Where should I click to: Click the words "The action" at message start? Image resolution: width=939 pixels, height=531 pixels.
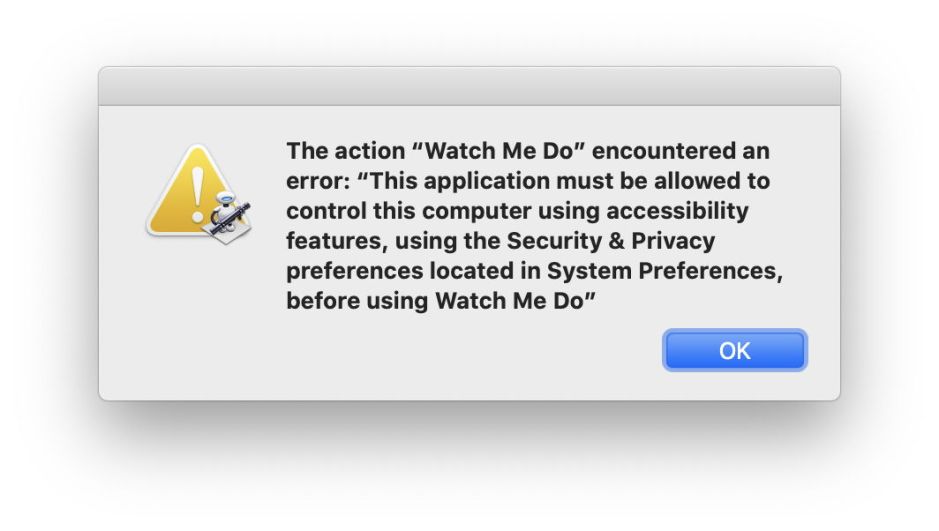342,151
